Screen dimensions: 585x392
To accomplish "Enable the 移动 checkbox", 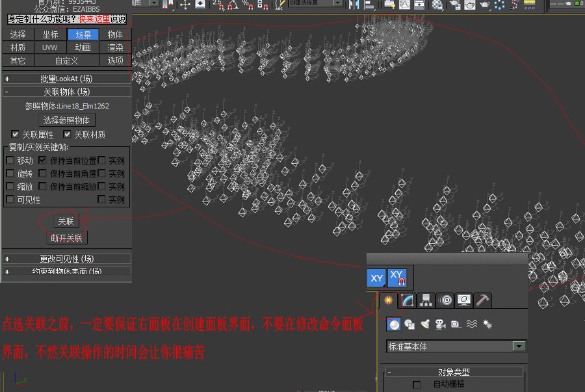I will pos(10,161).
